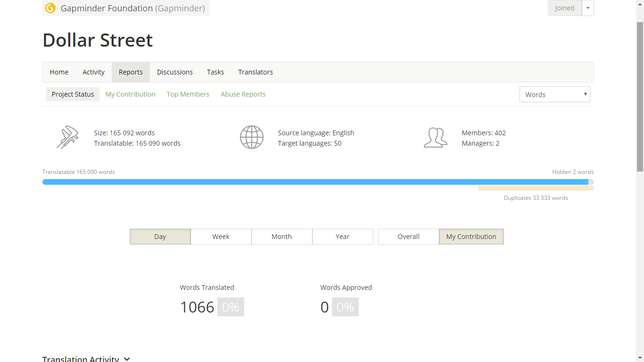Click the 'Hidden 2 words' label
The width and height of the screenshot is (644, 362).
pyautogui.click(x=573, y=172)
